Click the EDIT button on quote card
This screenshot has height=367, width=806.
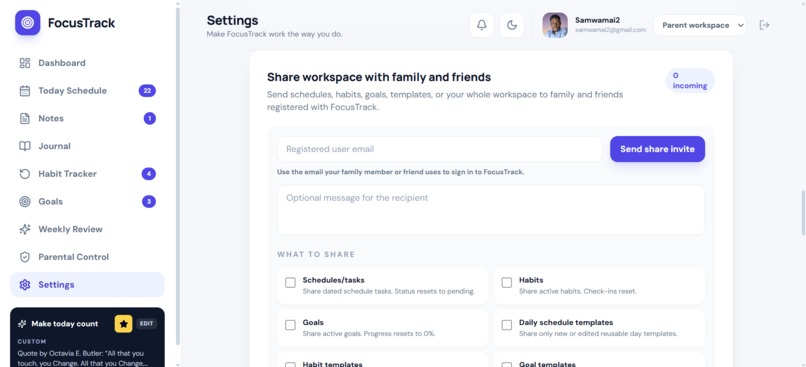coord(147,324)
